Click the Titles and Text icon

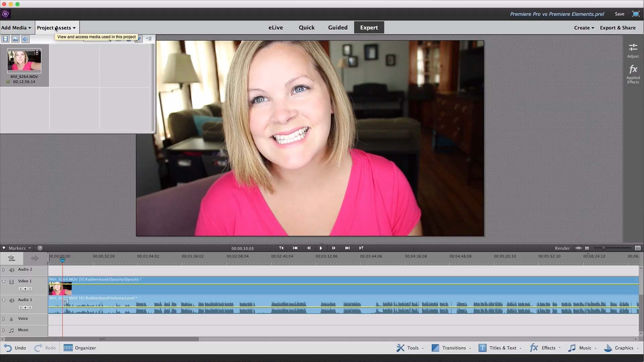point(483,348)
